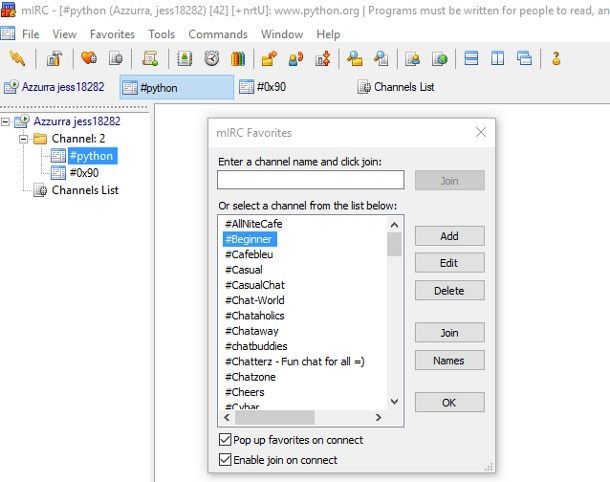Open the Timer clock toolbar icon

coord(211,59)
